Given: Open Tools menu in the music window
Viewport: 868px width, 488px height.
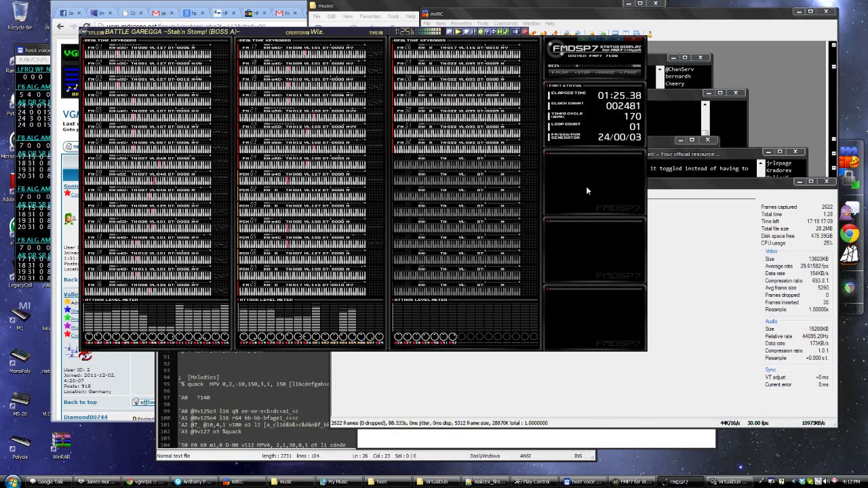Looking at the screenshot, I should click(393, 16).
